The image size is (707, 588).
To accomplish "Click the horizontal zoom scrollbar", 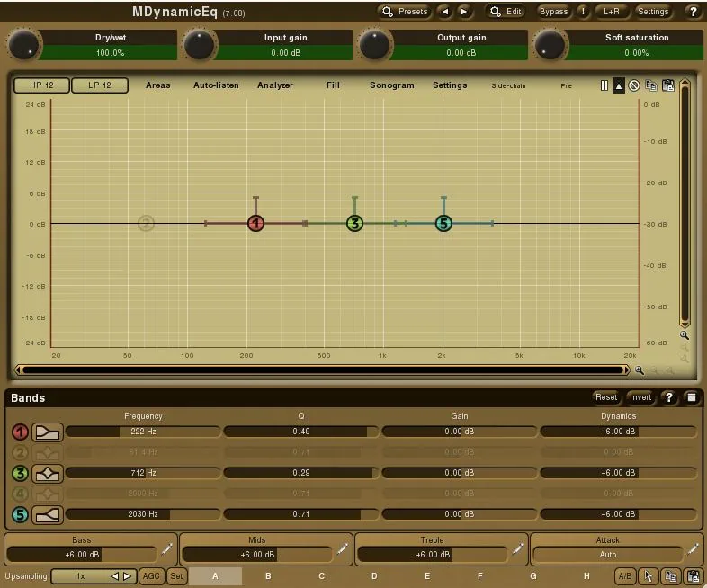I will pyautogui.click(x=323, y=370).
